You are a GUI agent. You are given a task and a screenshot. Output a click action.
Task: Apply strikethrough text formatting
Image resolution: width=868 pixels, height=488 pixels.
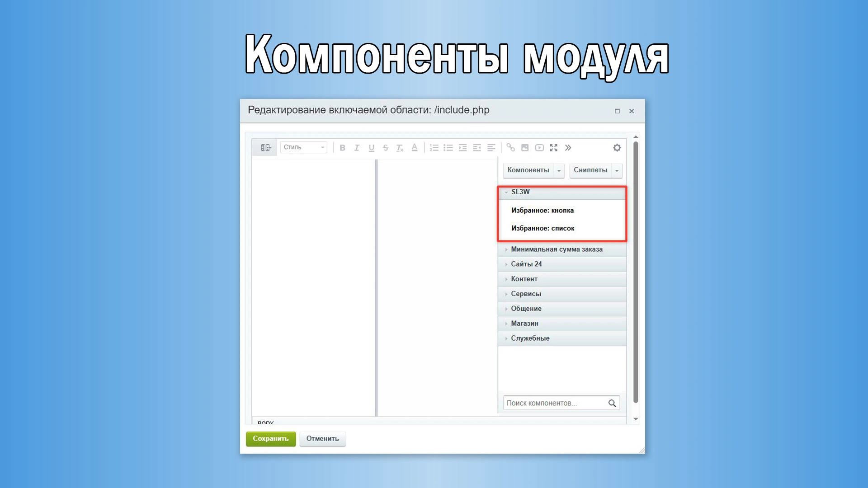click(x=386, y=148)
